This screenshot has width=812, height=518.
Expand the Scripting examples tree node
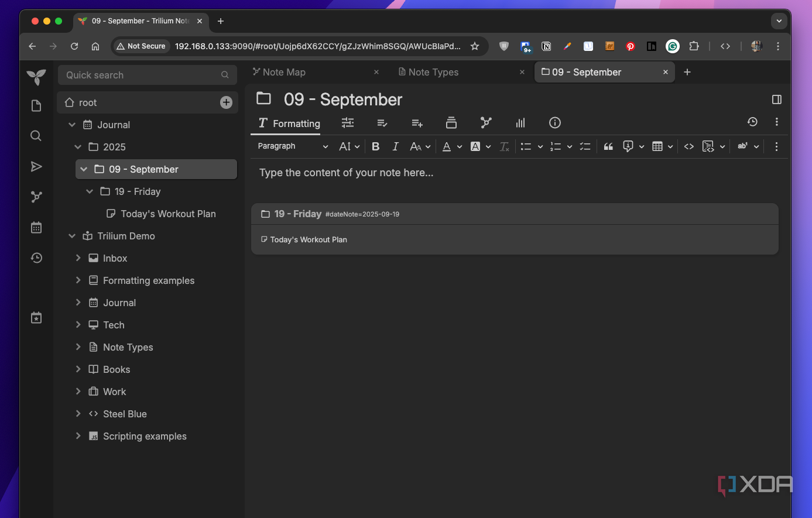click(78, 436)
